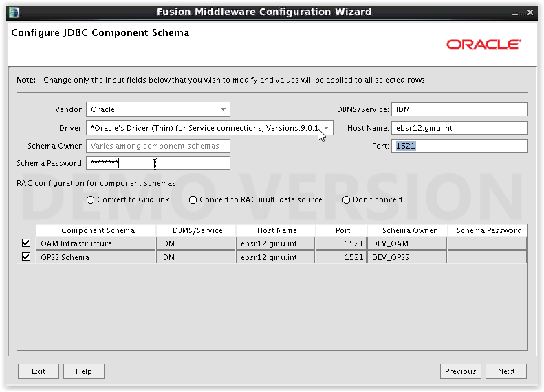Toggle the OPSS Schema row checkbox

point(26,257)
